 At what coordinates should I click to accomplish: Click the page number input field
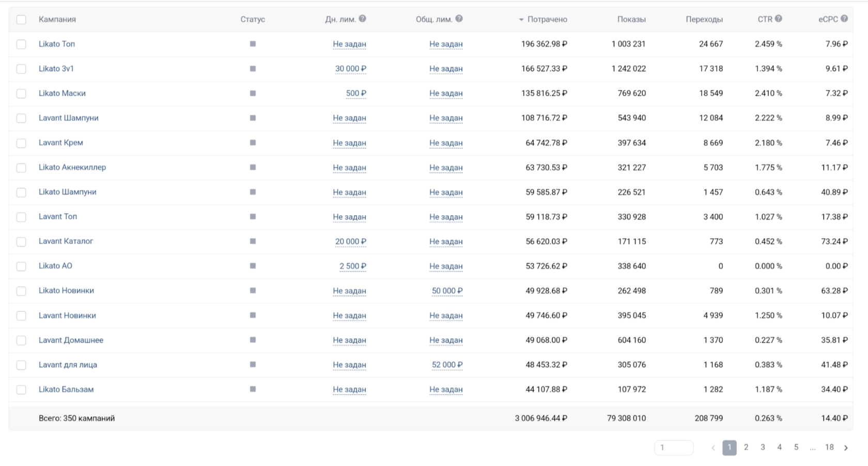tap(673, 447)
